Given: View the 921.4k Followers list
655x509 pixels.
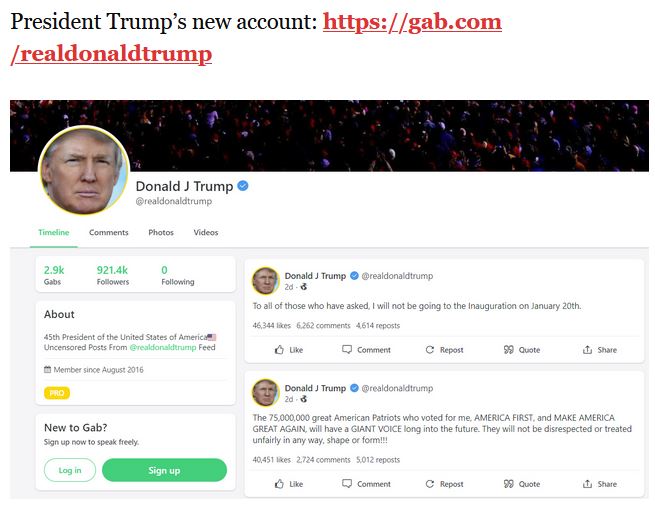Looking at the screenshot, I should [112, 275].
